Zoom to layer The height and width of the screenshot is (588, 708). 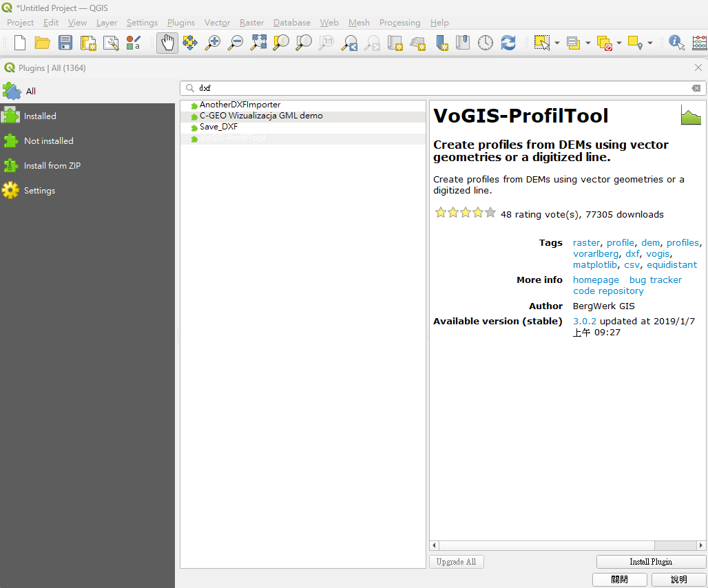coord(304,43)
